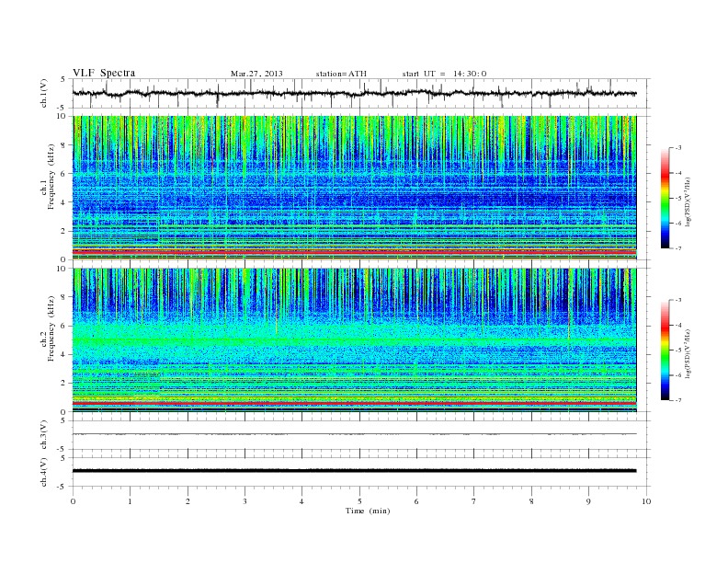Click the ch.2 frequency spectrogram plot
The height and width of the screenshot is (563, 728).
(x=355, y=340)
